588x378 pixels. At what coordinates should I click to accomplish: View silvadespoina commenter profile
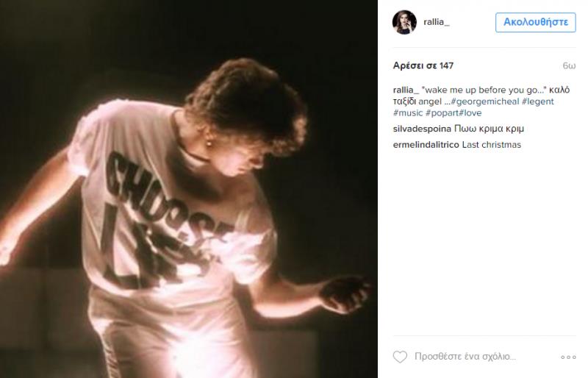[x=422, y=129]
